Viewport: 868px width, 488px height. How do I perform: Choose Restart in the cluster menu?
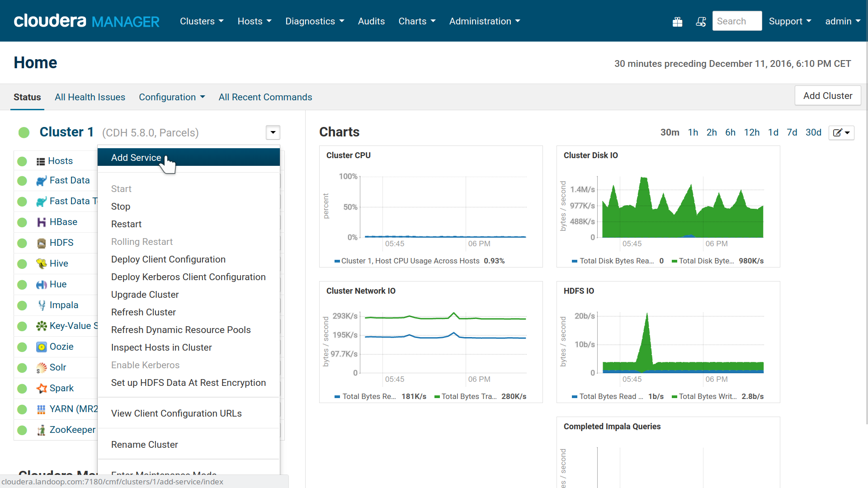point(189,224)
